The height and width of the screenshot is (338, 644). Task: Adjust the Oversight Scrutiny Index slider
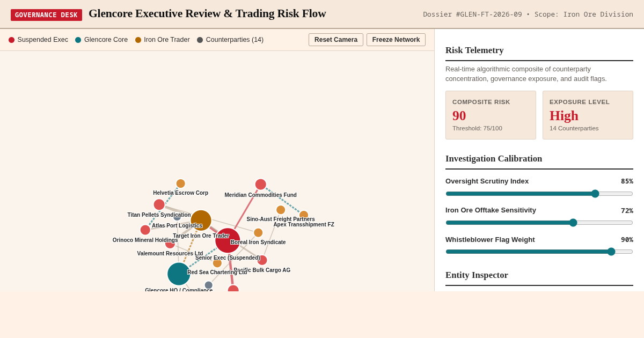539,194
